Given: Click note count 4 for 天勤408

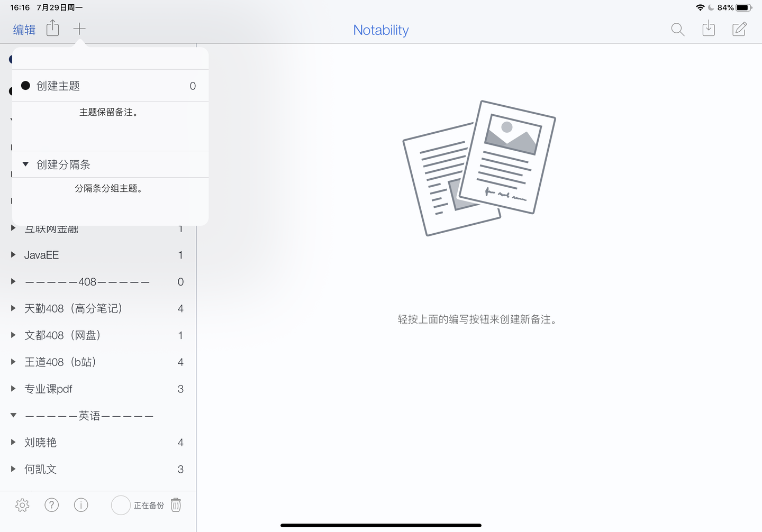Looking at the screenshot, I should coord(180,308).
